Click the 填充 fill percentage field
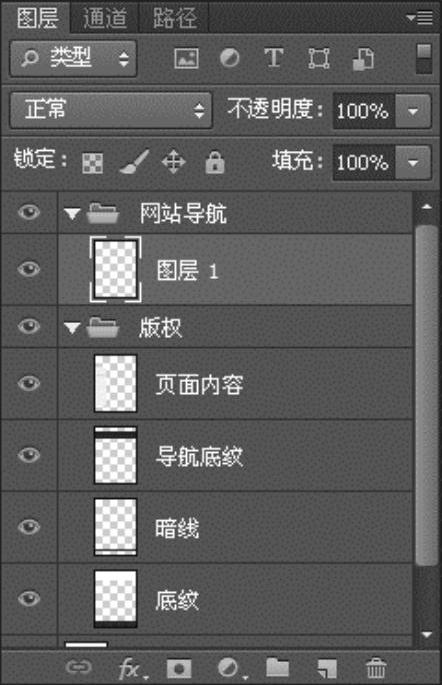Viewport: 442px width, 685px height. click(x=364, y=163)
